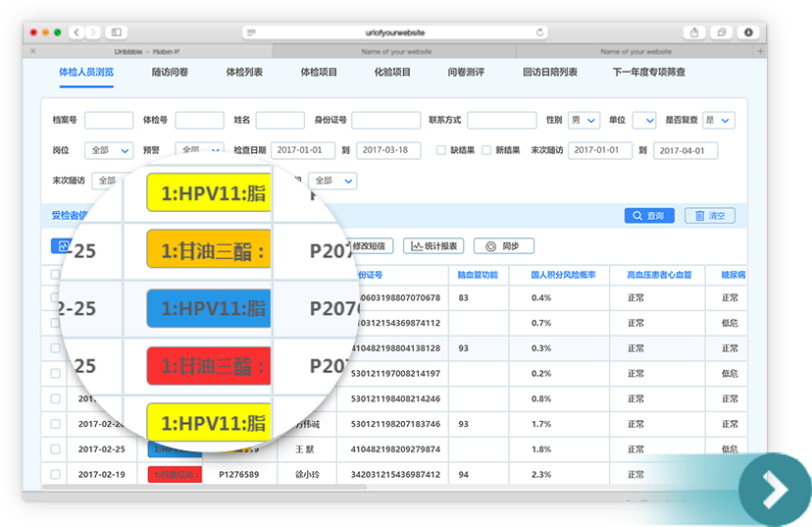Click the browser share icon

[693, 32]
